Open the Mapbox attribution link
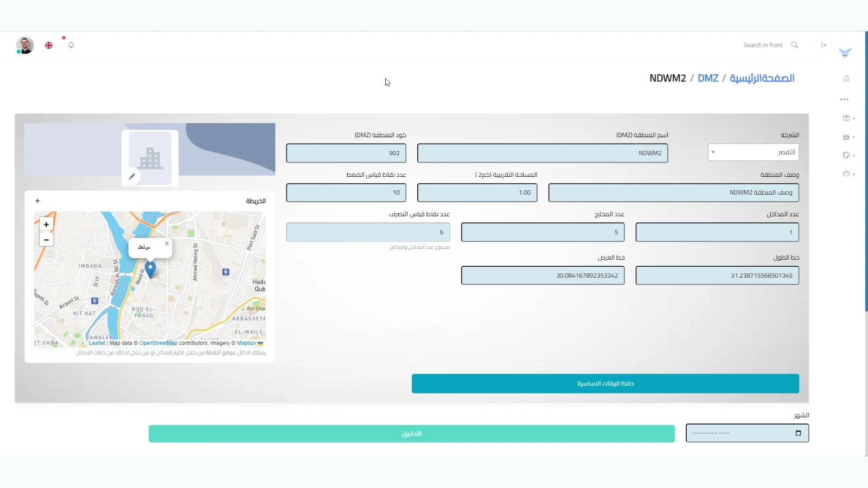 coord(246,343)
